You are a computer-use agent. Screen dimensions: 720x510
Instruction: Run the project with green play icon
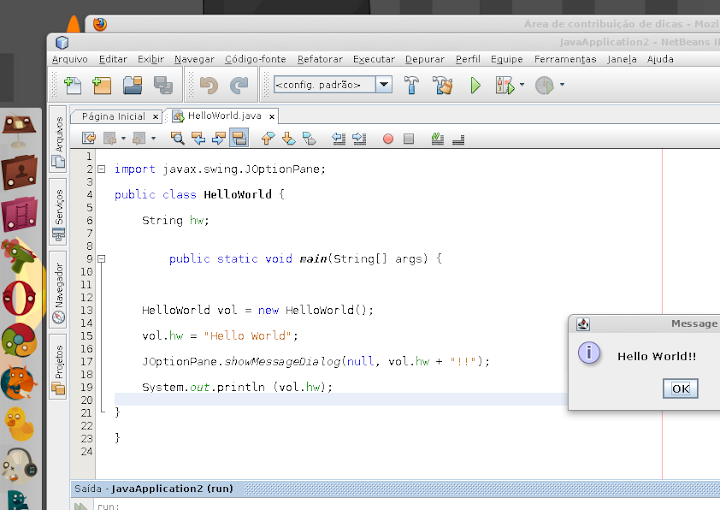pyautogui.click(x=476, y=86)
